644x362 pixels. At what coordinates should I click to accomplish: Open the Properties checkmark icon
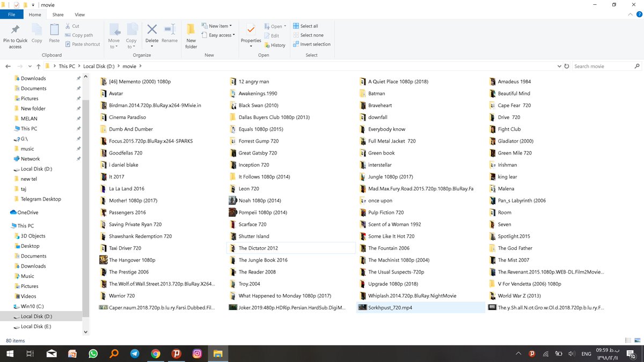(251, 29)
